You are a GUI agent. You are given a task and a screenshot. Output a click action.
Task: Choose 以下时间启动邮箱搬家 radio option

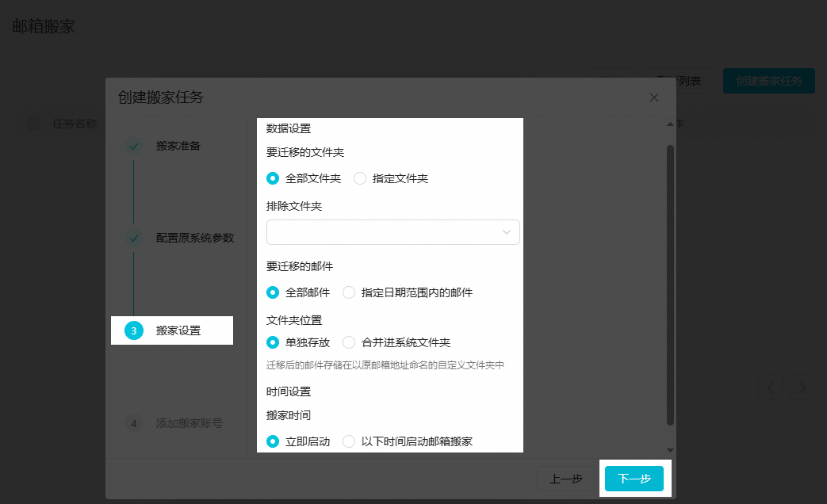(x=408, y=441)
